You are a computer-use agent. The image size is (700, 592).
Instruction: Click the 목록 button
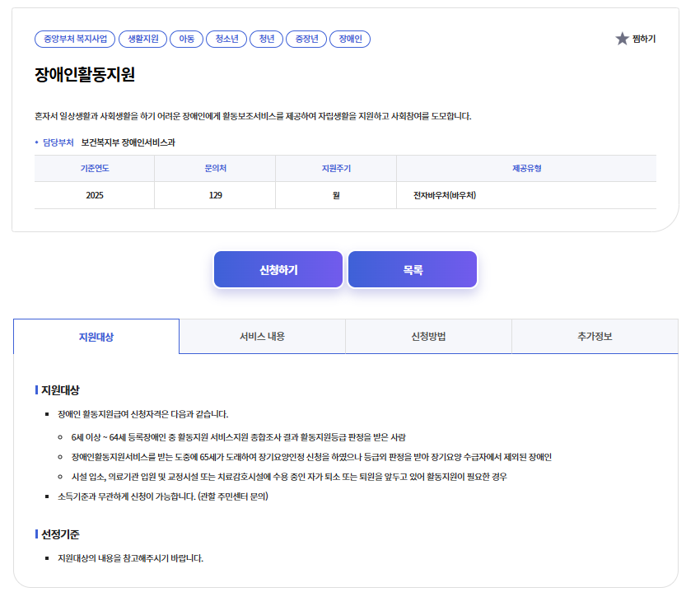412,268
